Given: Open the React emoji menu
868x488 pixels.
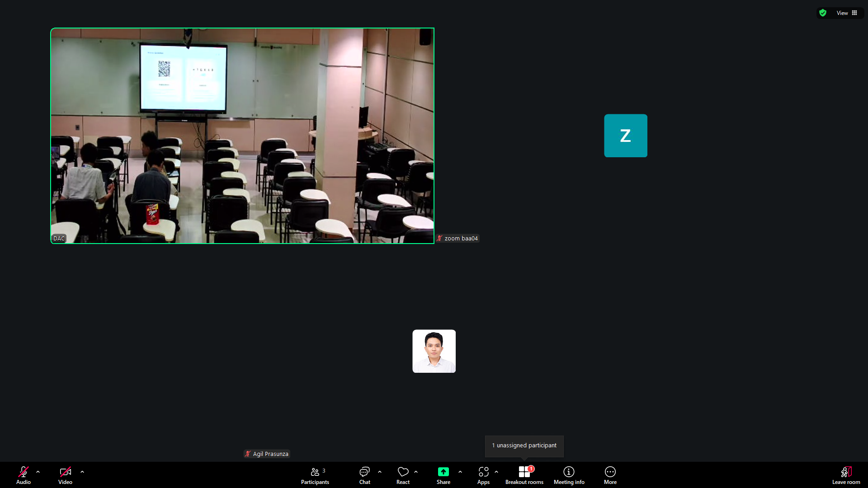Looking at the screenshot, I should point(403,475).
